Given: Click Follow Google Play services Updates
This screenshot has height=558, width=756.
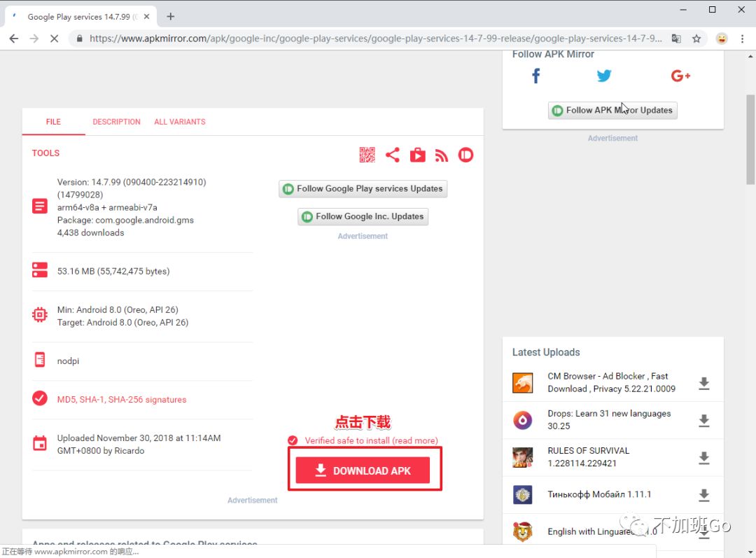Looking at the screenshot, I should [363, 188].
